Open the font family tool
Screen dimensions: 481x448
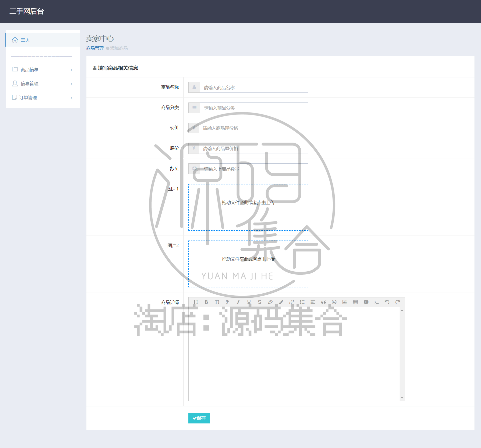click(227, 302)
